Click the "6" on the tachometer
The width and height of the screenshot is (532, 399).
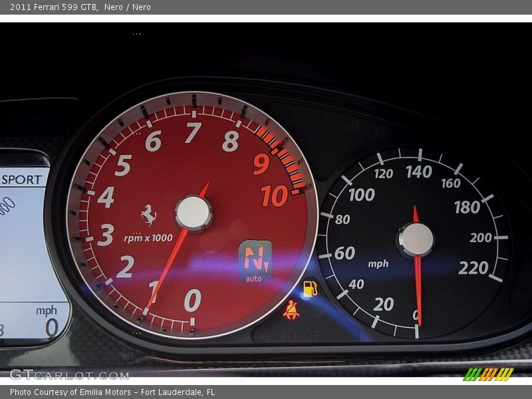pos(154,141)
